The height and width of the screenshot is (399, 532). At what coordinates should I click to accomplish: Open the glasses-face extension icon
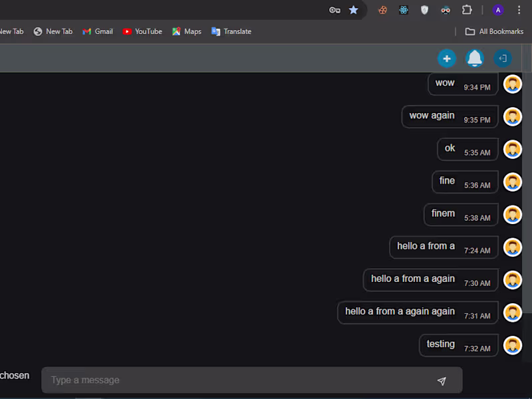[446, 11]
